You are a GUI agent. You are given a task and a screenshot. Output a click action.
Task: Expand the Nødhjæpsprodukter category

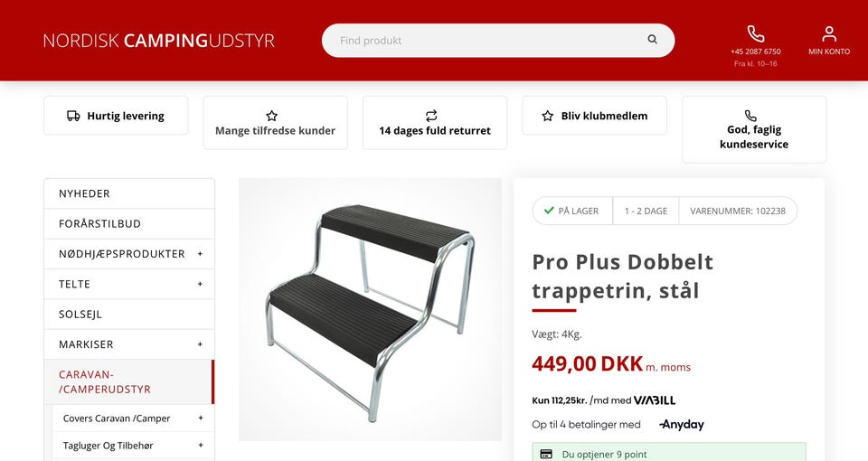tap(200, 253)
